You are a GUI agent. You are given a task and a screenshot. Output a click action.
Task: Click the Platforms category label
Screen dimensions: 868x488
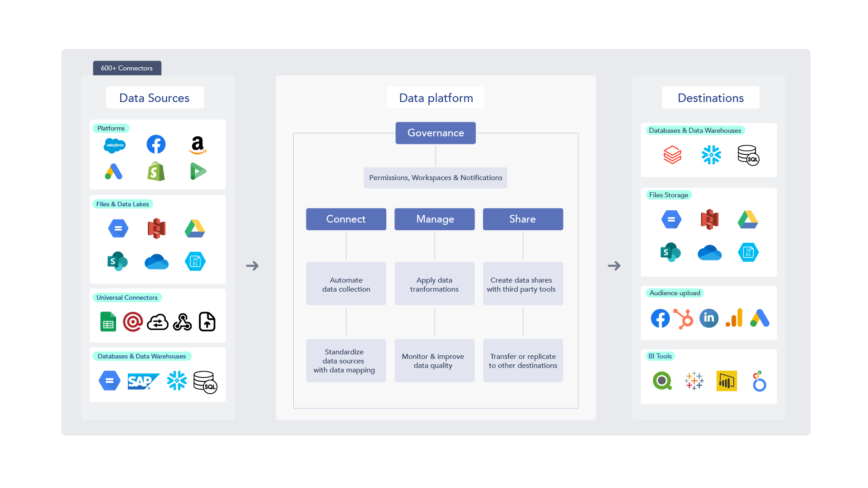pyautogui.click(x=111, y=129)
